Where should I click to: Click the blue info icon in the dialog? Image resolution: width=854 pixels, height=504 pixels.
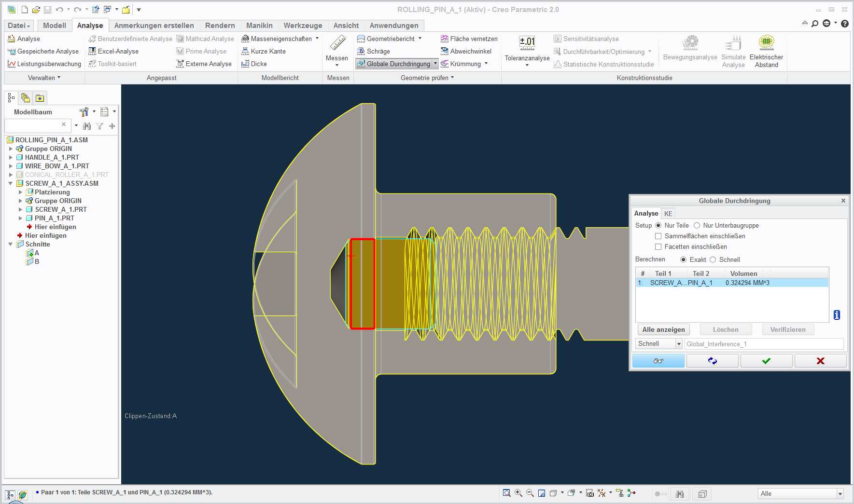pyautogui.click(x=837, y=315)
